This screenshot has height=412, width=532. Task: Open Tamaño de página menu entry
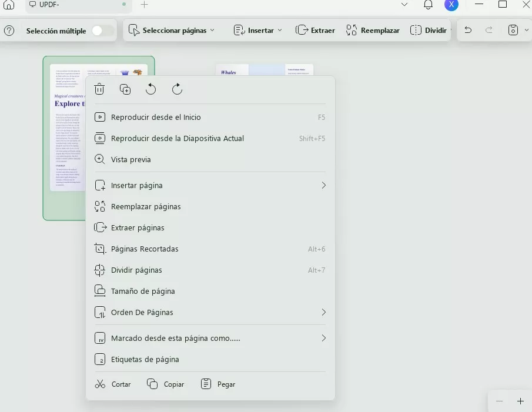[210, 291]
